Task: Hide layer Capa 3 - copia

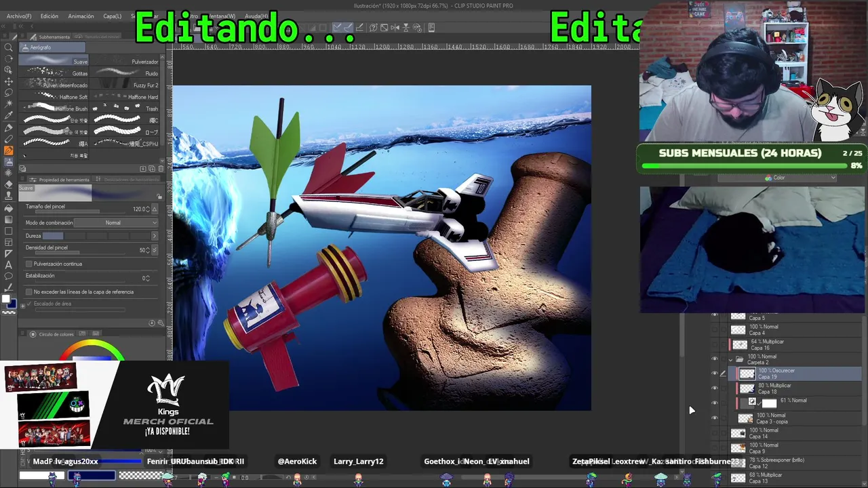Action: (x=714, y=418)
